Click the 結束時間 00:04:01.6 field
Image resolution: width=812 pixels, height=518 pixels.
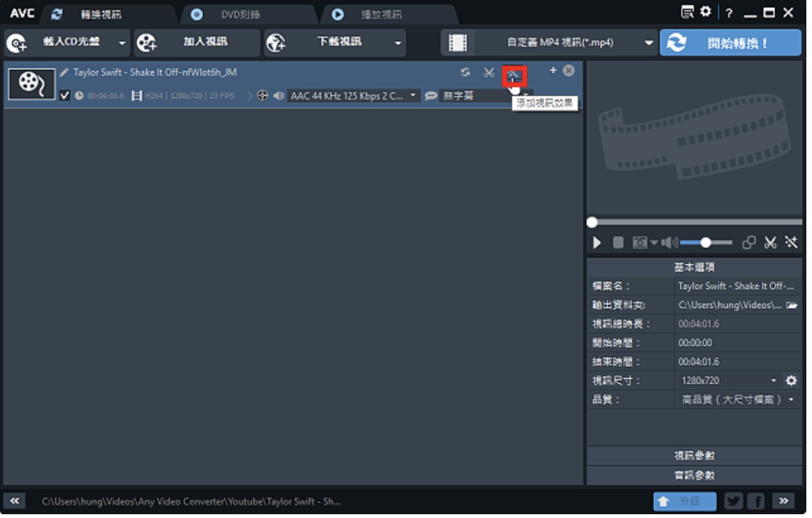(x=738, y=362)
